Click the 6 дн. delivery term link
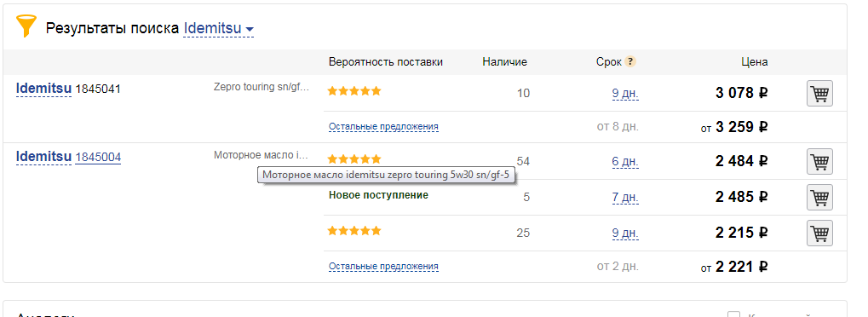 [x=625, y=162]
